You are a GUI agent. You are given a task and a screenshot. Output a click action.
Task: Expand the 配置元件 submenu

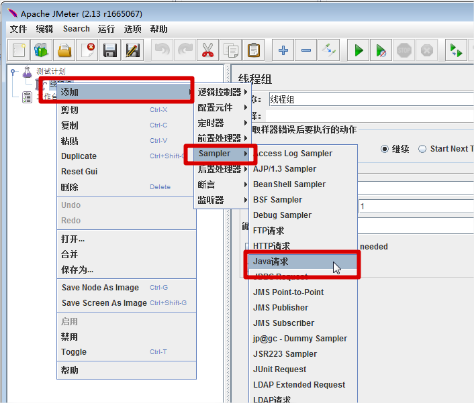point(222,107)
